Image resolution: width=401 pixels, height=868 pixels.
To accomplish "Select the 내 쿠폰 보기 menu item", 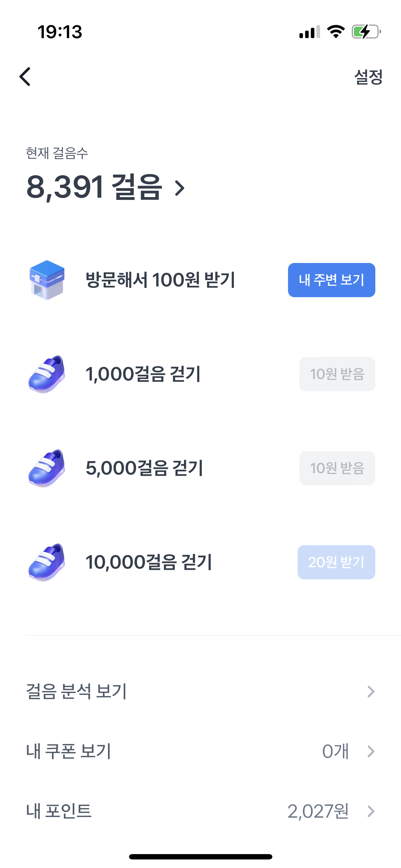I will (69, 751).
